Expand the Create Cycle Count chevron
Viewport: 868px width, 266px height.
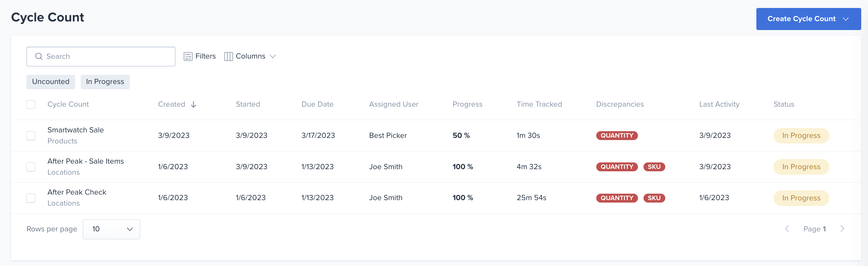point(845,19)
